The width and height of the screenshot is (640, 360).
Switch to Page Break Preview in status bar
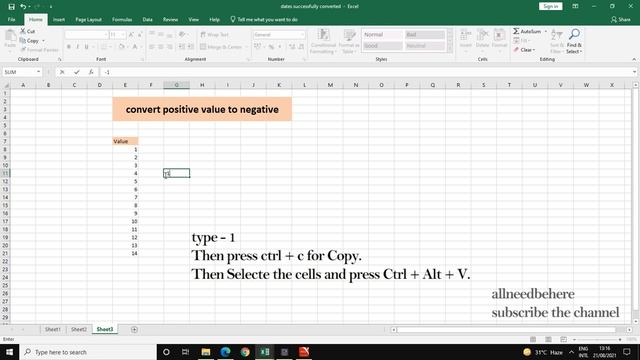(x=564, y=340)
